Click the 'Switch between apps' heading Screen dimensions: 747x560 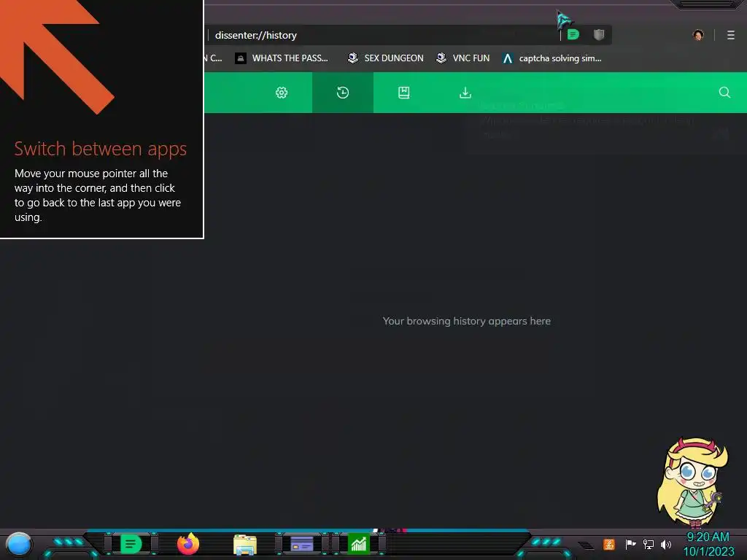101,149
